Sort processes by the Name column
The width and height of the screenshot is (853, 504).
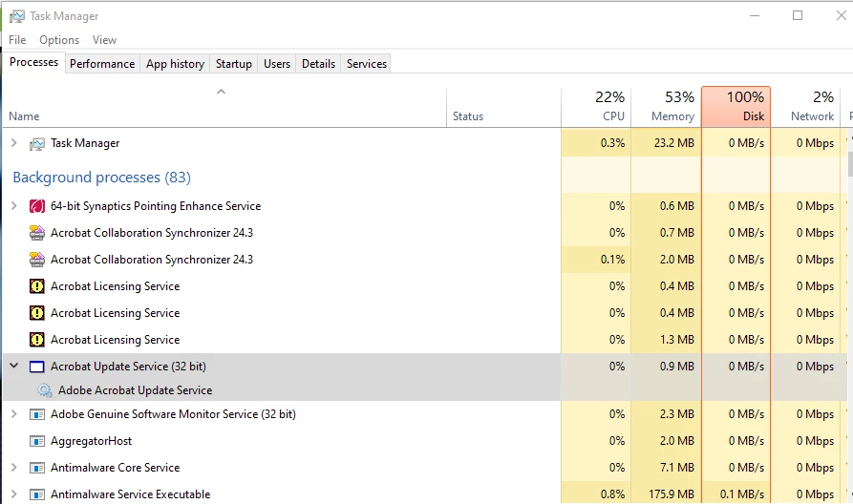224,107
